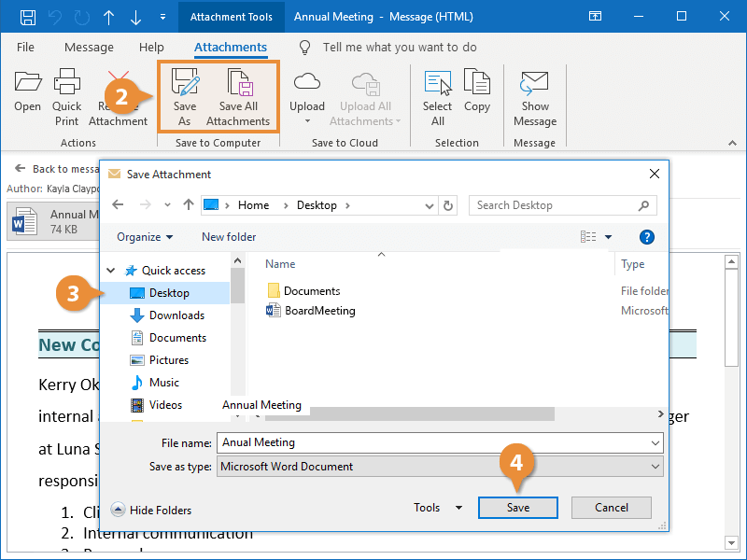Open the Tools dropdown menu

pos(437,508)
